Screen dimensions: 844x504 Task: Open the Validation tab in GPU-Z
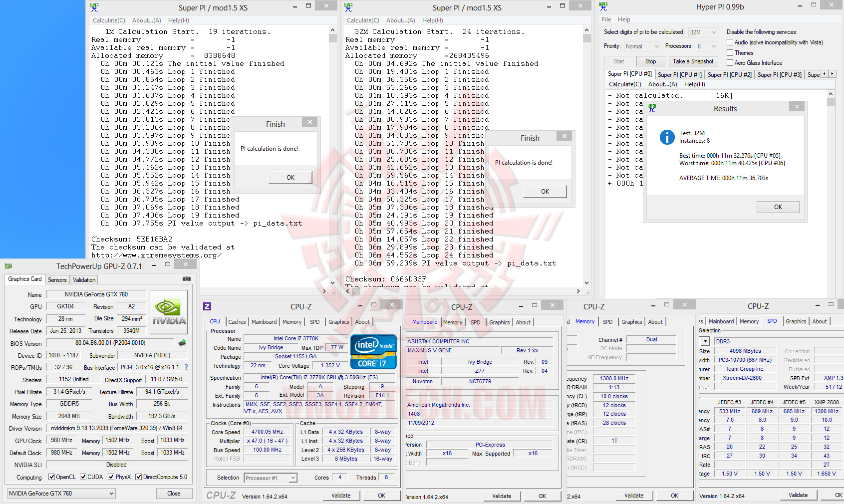click(84, 280)
